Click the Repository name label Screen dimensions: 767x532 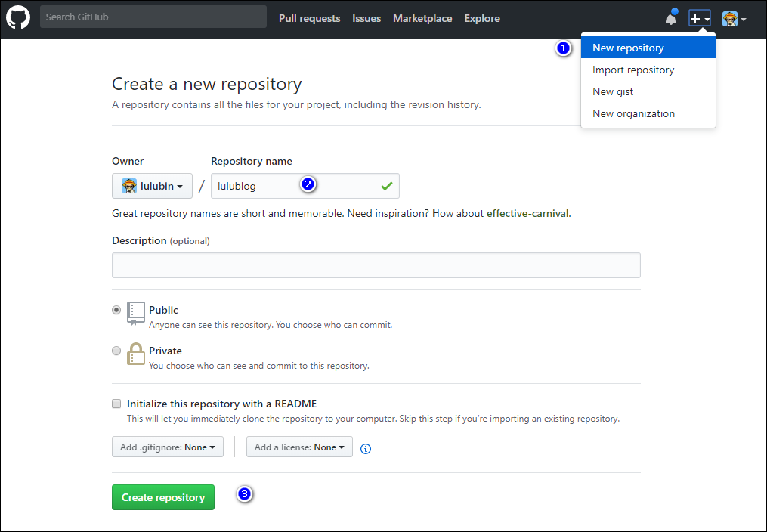[x=252, y=162]
